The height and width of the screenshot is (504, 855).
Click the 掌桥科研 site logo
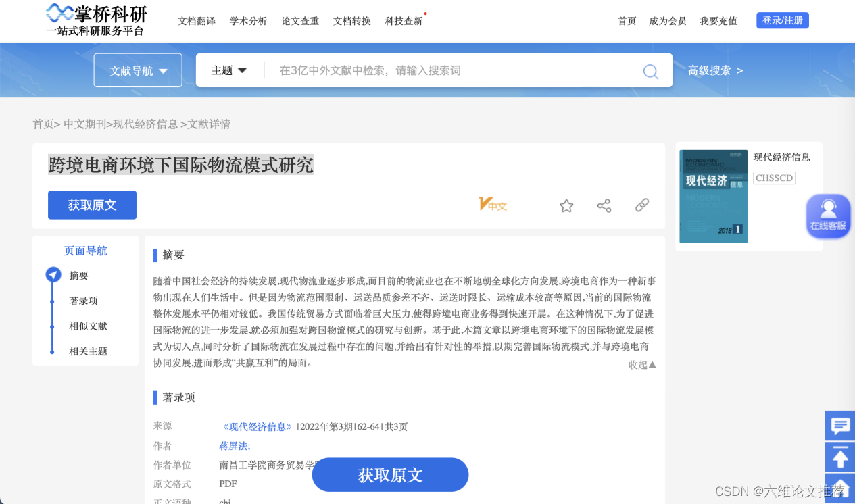click(x=96, y=20)
